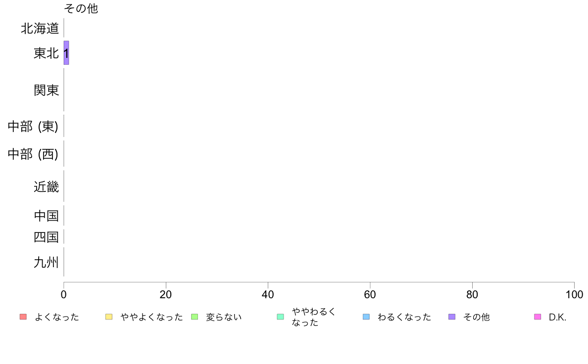The height and width of the screenshot is (364, 588).
Task: Click the 中国 row label
Action: coord(46,216)
